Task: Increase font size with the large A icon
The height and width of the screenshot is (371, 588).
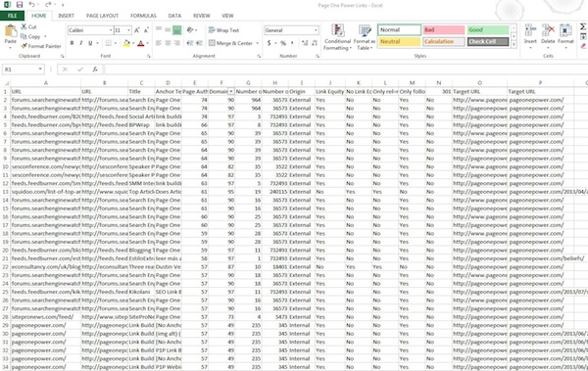Action: click(x=137, y=30)
